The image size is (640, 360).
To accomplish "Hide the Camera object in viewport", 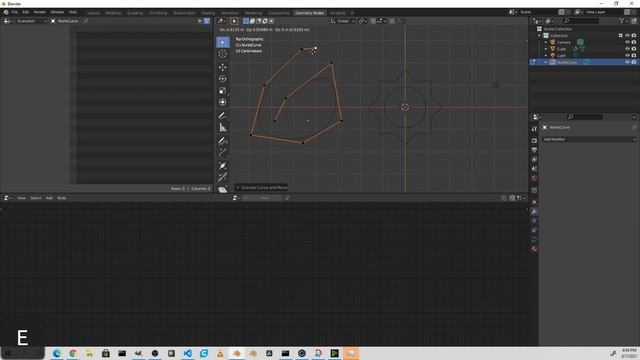I will tap(627, 42).
